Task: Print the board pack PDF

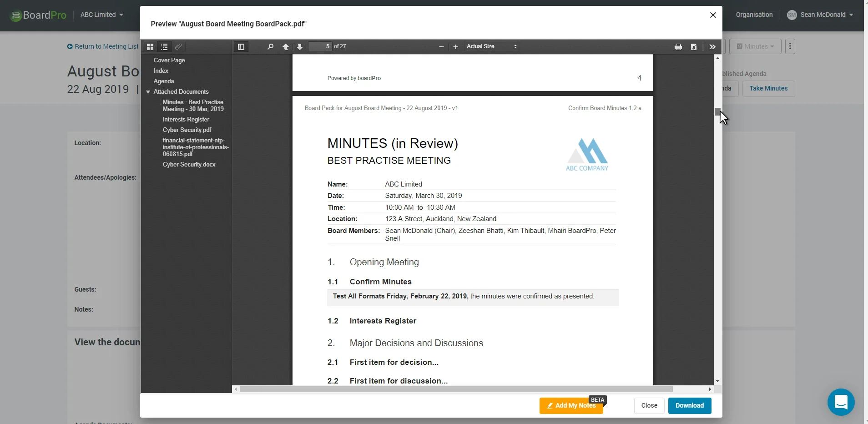Action: (x=678, y=47)
